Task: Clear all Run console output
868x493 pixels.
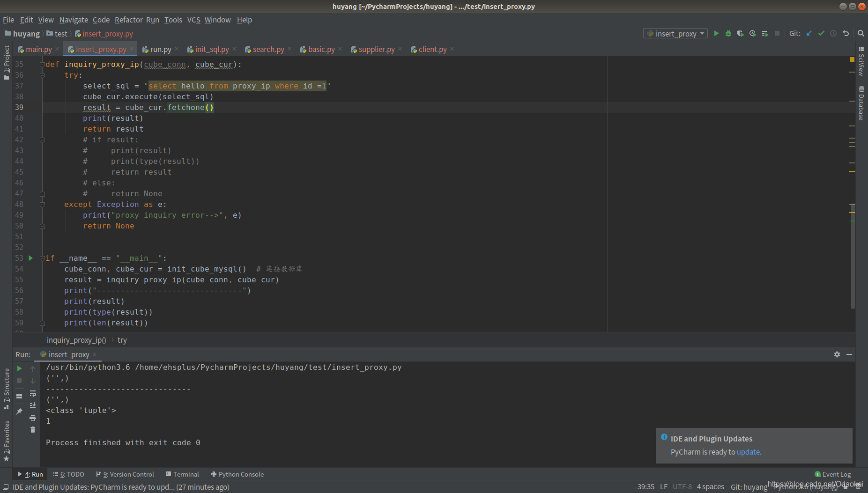Action: [x=33, y=429]
